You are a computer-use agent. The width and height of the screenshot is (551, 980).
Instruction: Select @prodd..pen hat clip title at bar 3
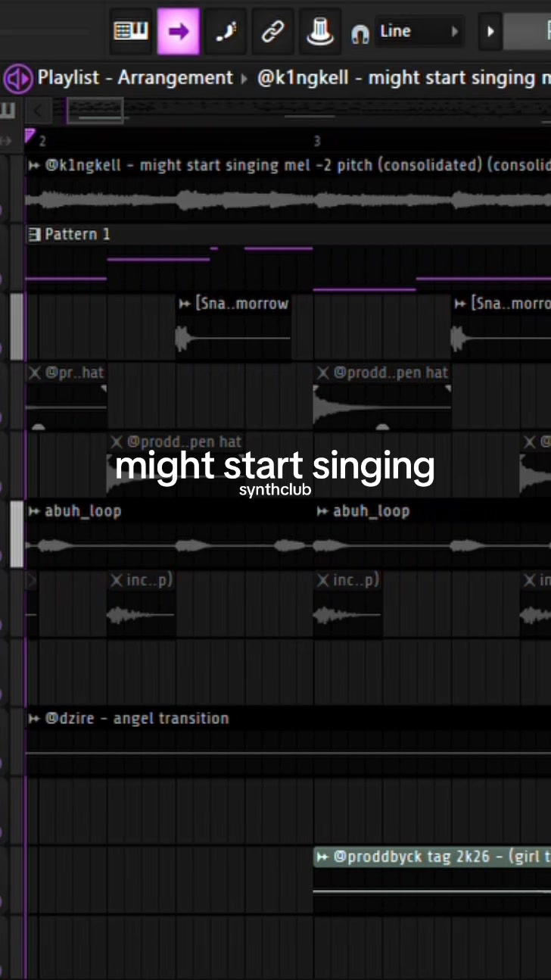[391, 373]
